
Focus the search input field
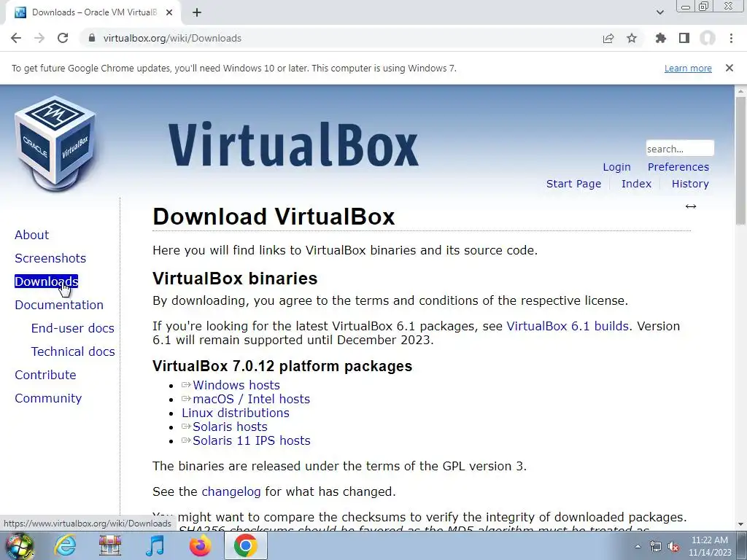(x=680, y=149)
